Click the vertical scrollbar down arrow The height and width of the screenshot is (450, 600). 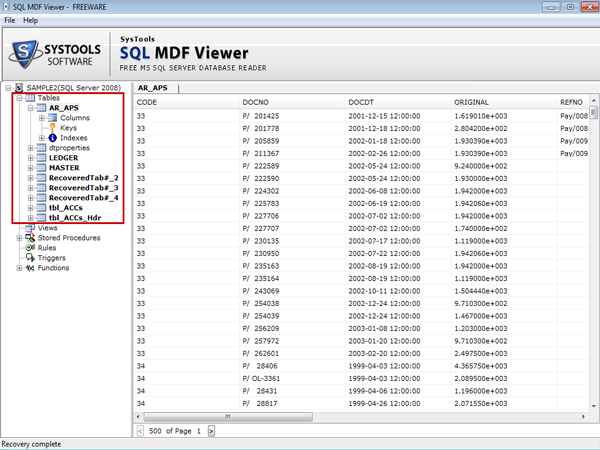[x=594, y=406]
